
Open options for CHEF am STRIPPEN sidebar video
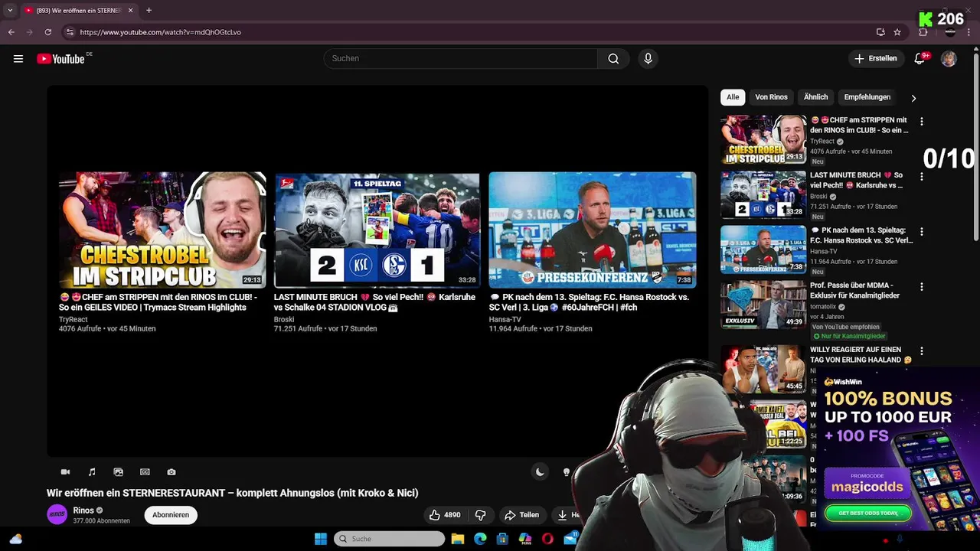922,122
